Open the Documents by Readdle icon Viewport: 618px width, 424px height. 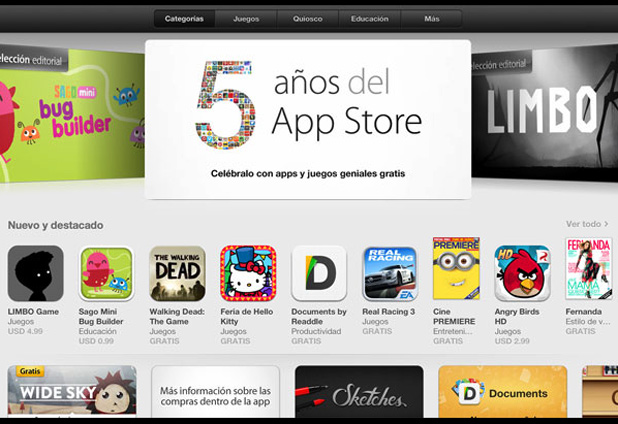[319, 273]
